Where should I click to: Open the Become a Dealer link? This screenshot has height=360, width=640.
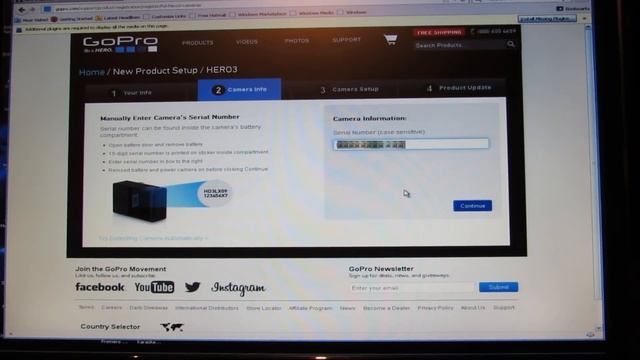386,308
